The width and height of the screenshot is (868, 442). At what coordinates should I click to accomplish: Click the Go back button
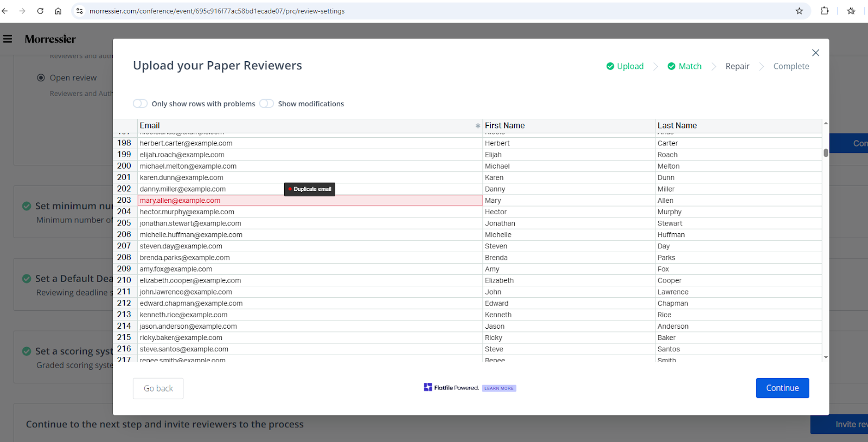coord(158,388)
